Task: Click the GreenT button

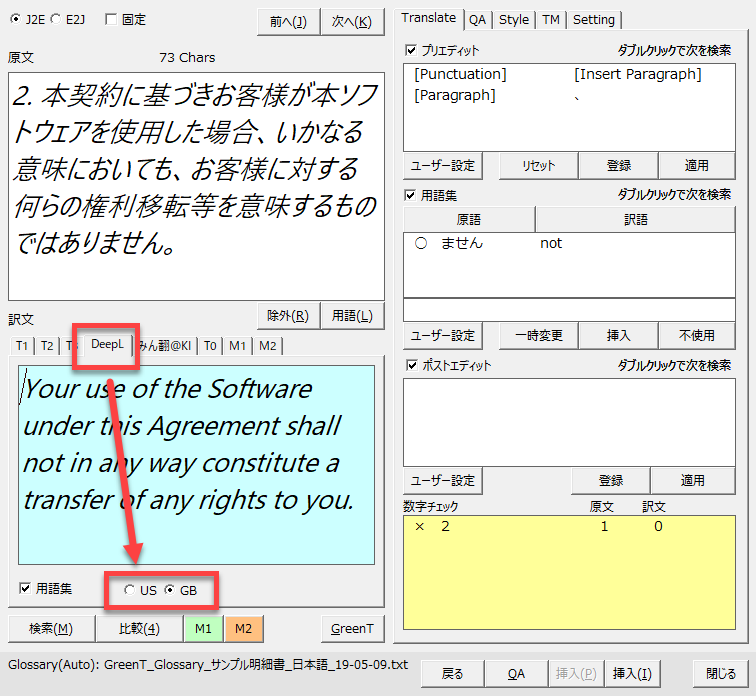Action: (x=352, y=629)
